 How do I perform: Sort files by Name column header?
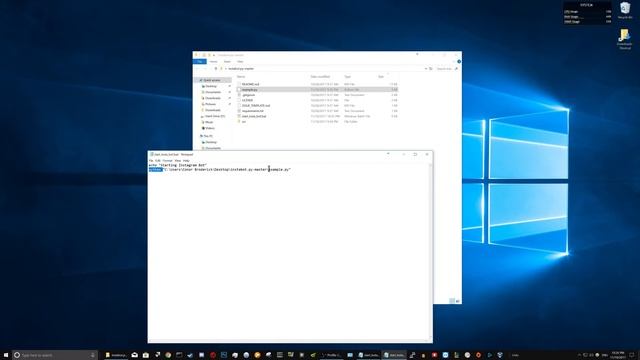241,77
